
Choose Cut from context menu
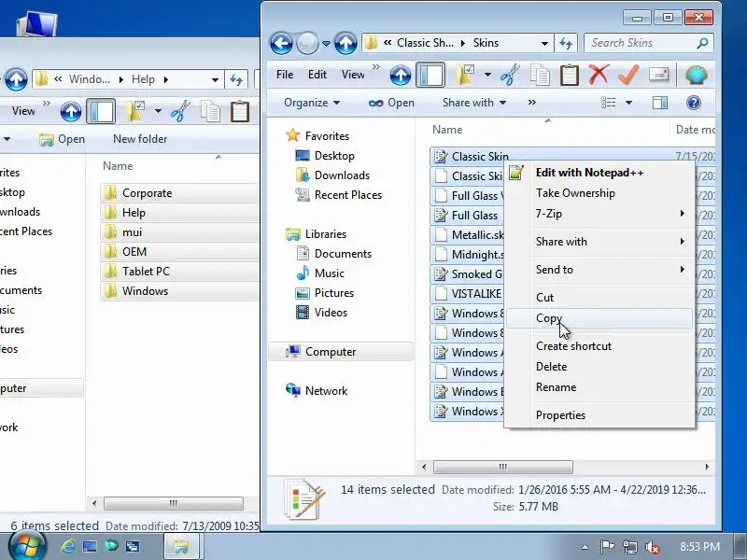coord(599,297)
